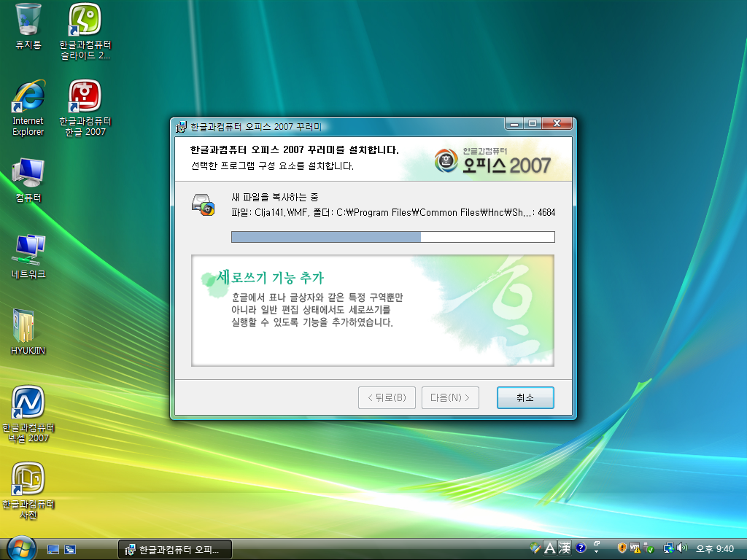Click the installation progress bar
The height and width of the screenshot is (560, 747).
(393, 237)
